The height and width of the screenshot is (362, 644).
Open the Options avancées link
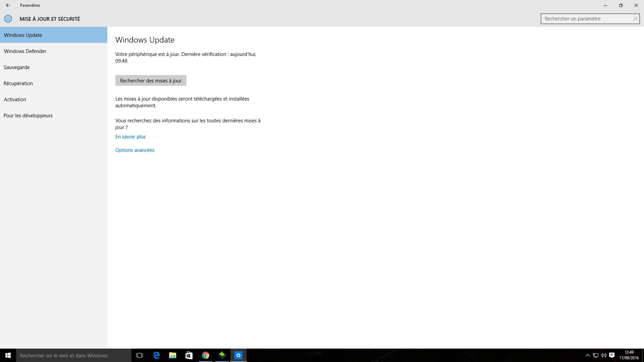(135, 150)
